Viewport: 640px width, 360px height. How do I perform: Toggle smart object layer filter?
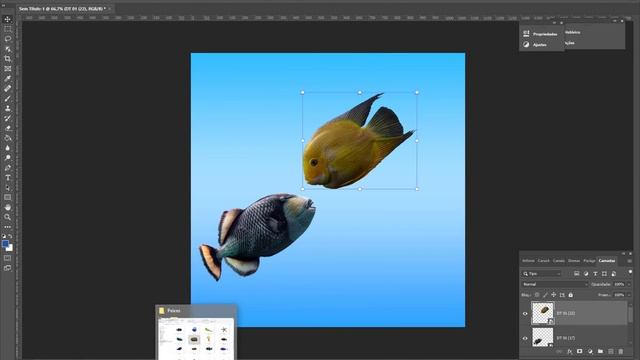[x=613, y=273]
